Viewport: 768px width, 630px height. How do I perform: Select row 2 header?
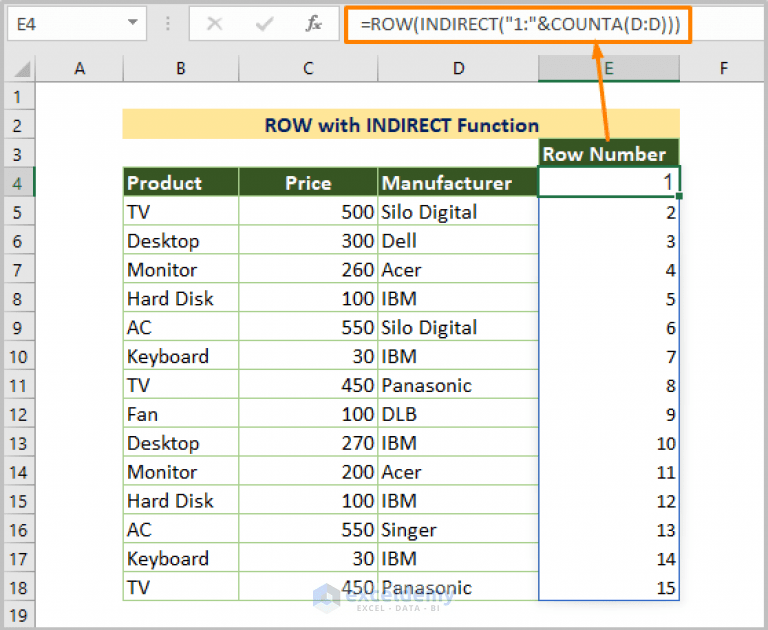pyautogui.click(x=19, y=125)
